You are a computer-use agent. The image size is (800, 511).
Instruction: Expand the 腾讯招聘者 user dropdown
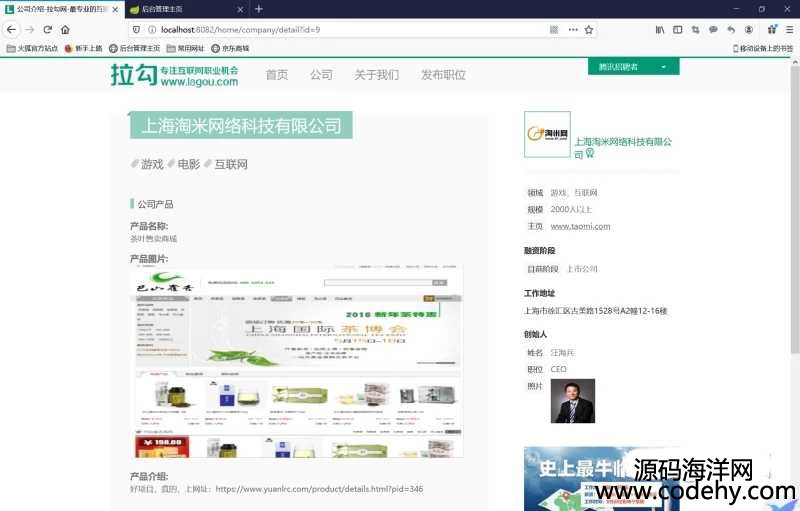click(633, 67)
